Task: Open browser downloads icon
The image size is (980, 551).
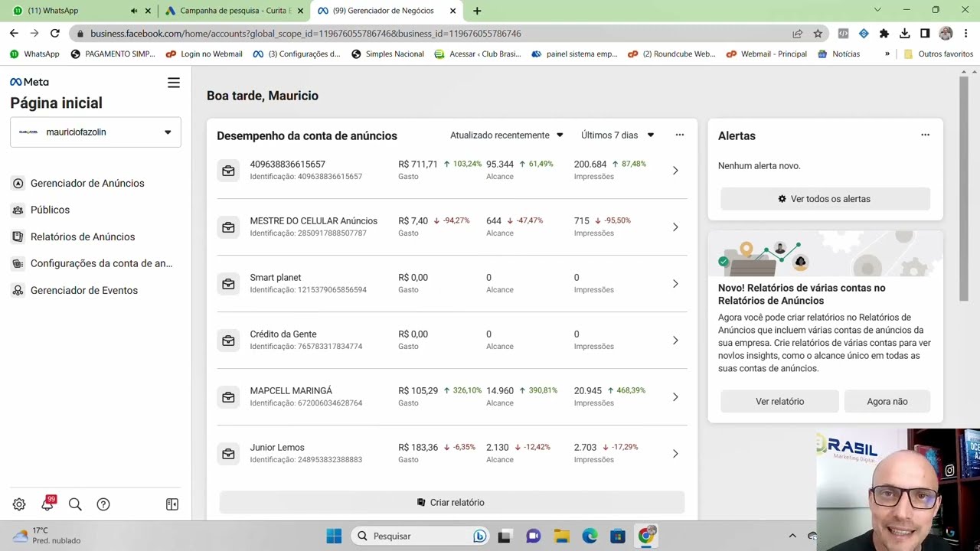Action: tap(904, 33)
